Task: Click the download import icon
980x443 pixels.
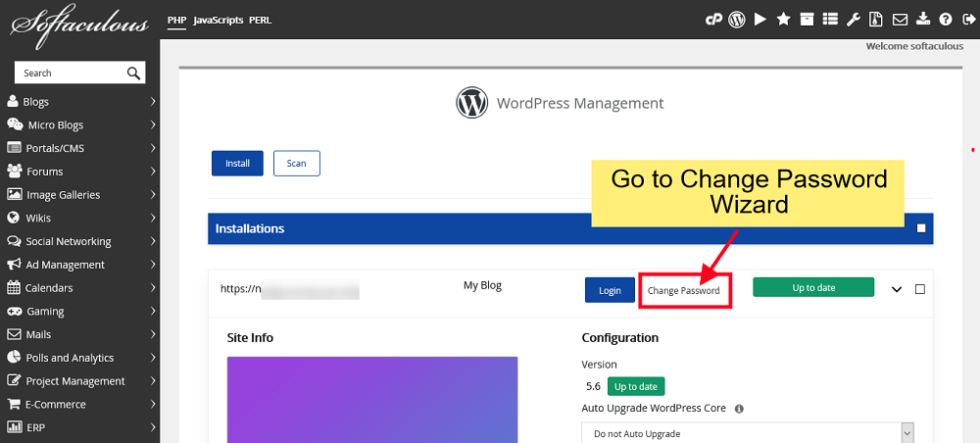Action: point(923,20)
